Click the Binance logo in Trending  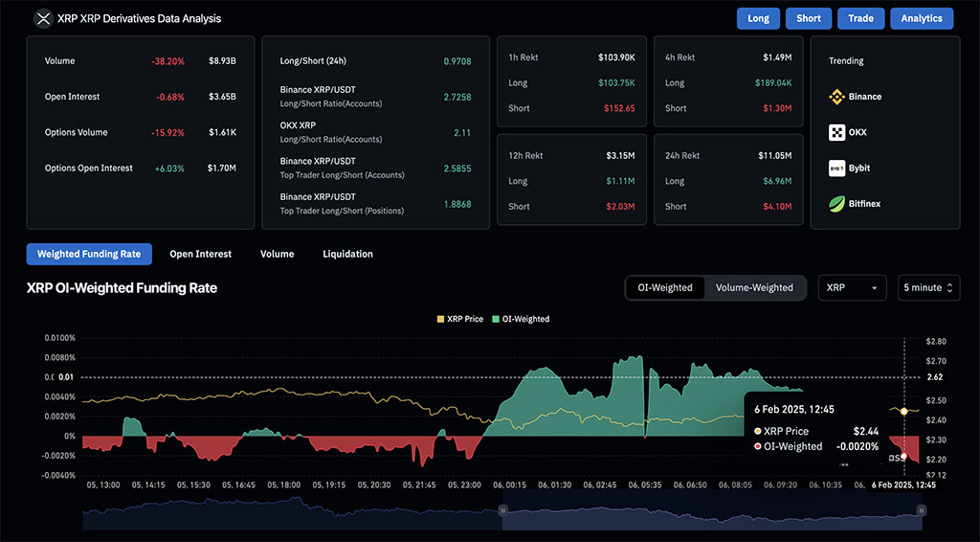click(836, 97)
